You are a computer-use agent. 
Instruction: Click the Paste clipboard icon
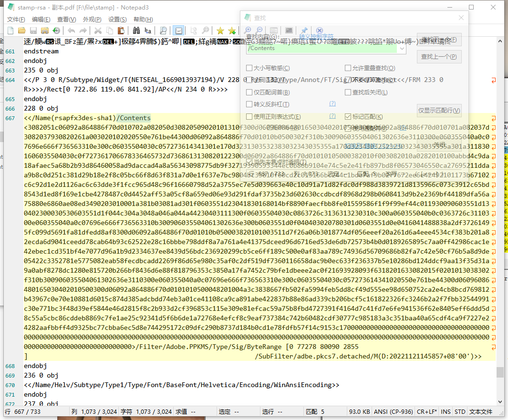click(x=121, y=31)
